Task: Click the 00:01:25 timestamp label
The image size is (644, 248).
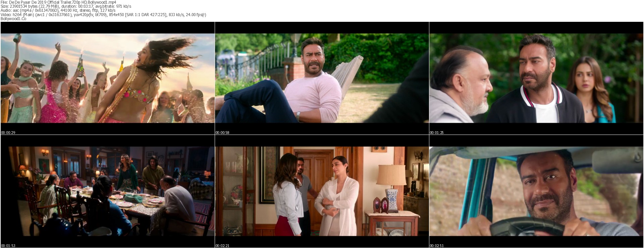Action: [x=437, y=133]
